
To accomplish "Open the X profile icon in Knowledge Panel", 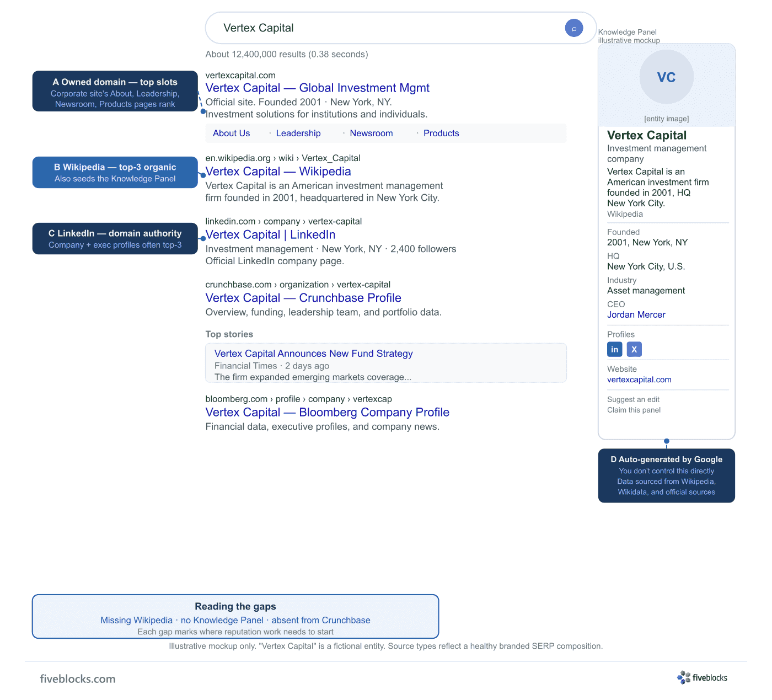I will coord(634,349).
